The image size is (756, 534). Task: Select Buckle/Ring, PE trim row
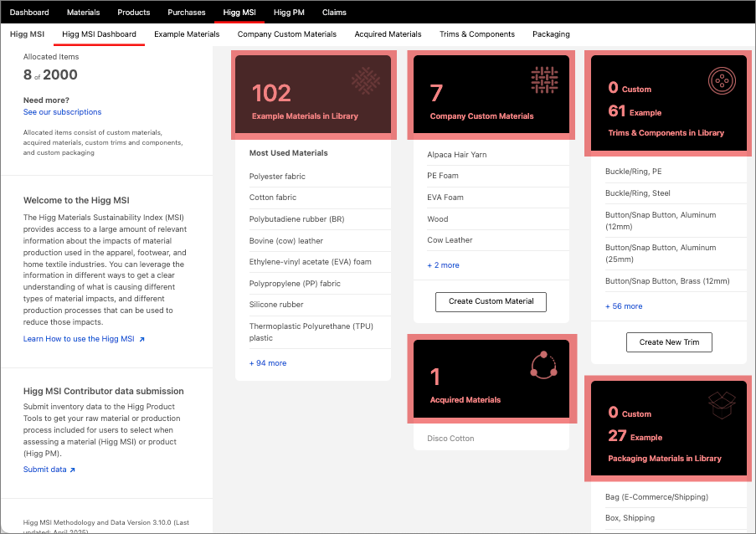pos(676,172)
